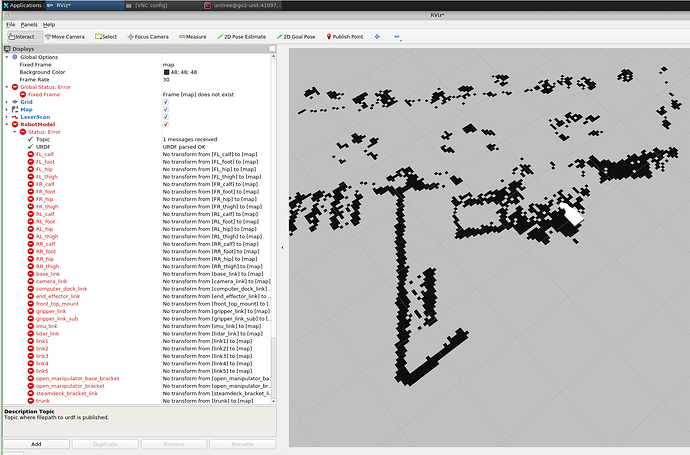Open the Panels menu
The height and width of the screenshot is (455, 690).
tap(29, 23)
